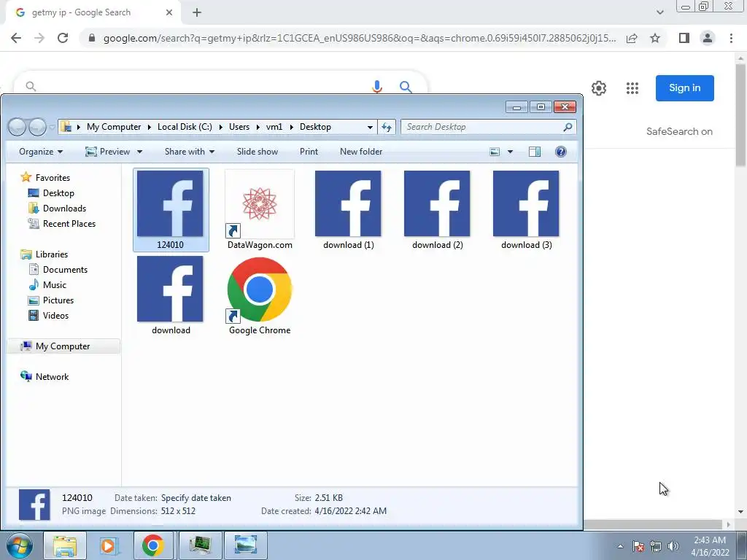Open the Chrome three-dot menu

pos(731,38)
